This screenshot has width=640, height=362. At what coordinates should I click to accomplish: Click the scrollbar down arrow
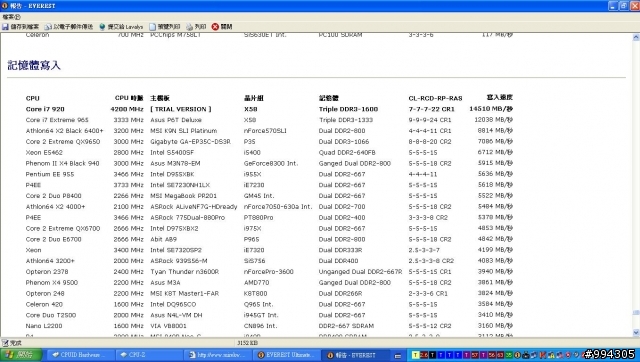(636, 332)
